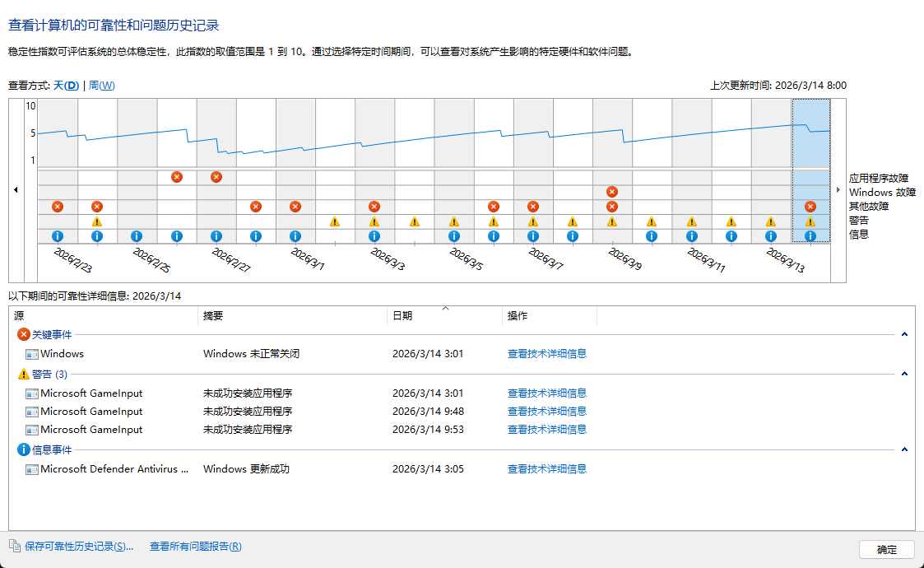Viewport: 924px width, 568px height.
Task: Click the Microsoft Defender Antivirus entry icon
Action: [32, 469]
